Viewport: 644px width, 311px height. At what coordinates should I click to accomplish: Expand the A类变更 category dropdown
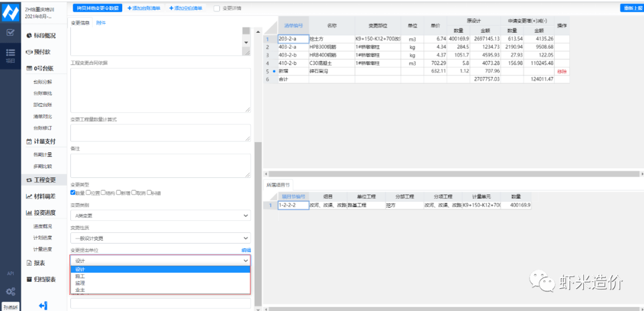160,215
